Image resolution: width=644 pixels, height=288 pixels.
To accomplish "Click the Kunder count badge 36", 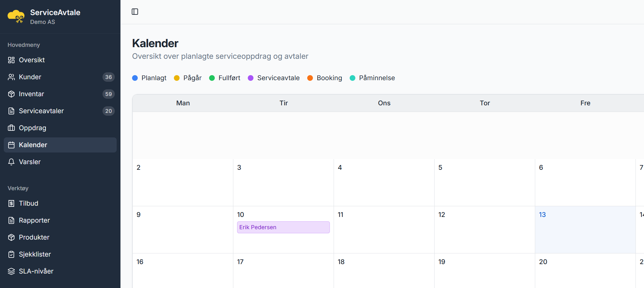I will (108, 77).
